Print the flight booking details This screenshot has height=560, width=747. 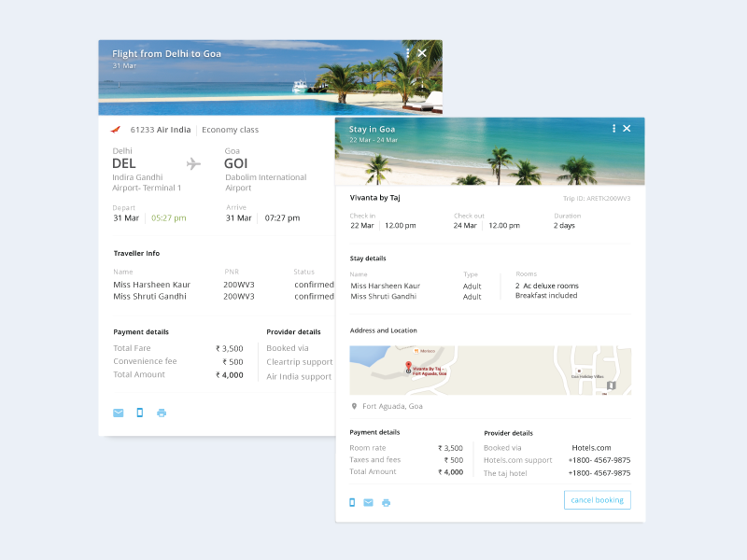pyautogui.click(x=162, y=412)
